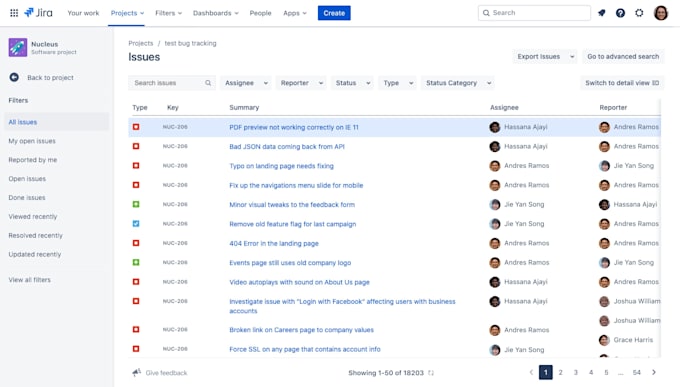Open the settings gear icon
This screenshot has width=680, height=387.
(639, 13)
